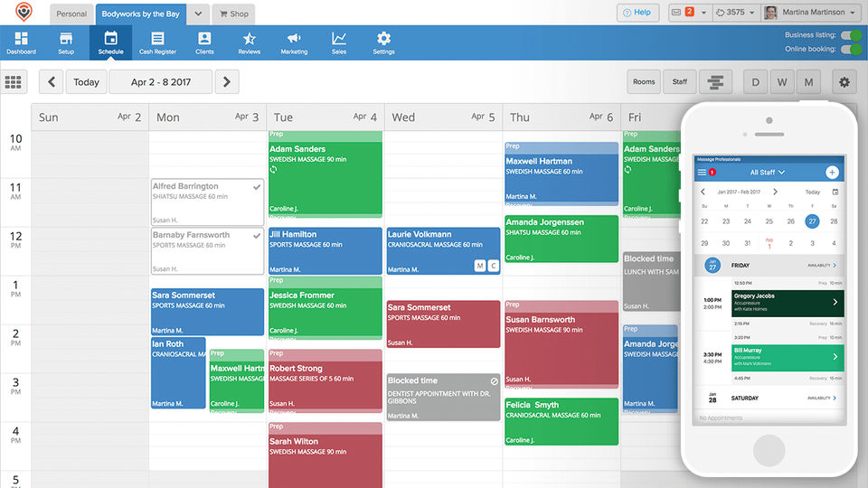Select the Thu Apr 6 column header
Screen dimensions: 868x488
click(561, 117)
